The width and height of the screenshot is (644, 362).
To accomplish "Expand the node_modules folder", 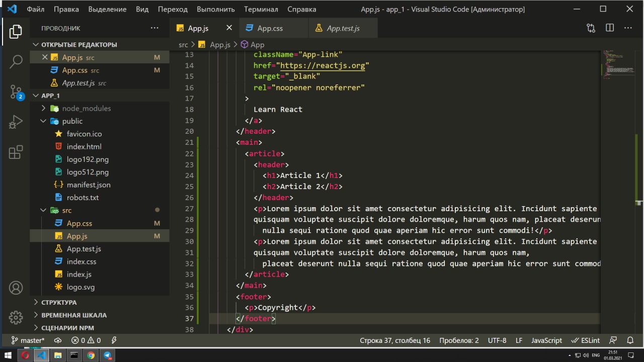I will click(86, 109).
